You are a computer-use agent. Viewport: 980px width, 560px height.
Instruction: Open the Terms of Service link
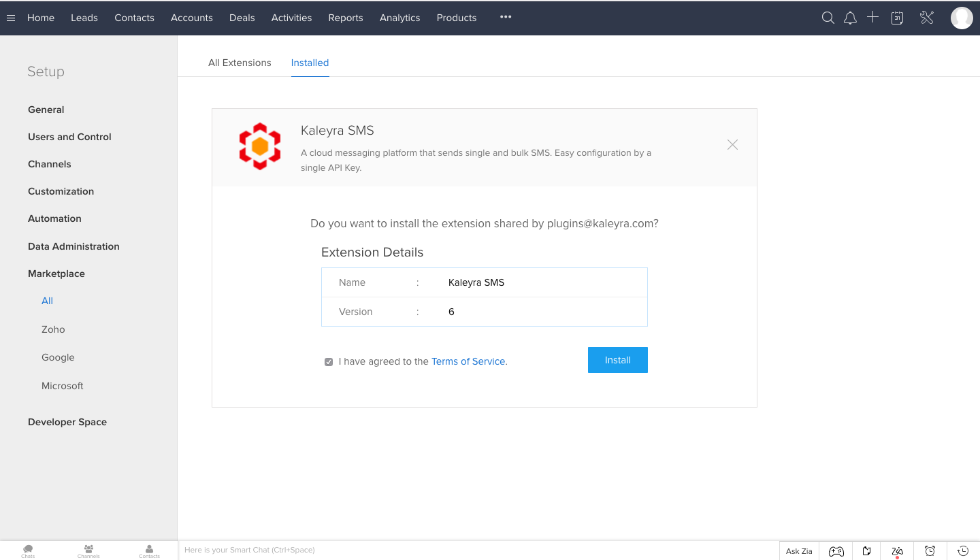468,361
